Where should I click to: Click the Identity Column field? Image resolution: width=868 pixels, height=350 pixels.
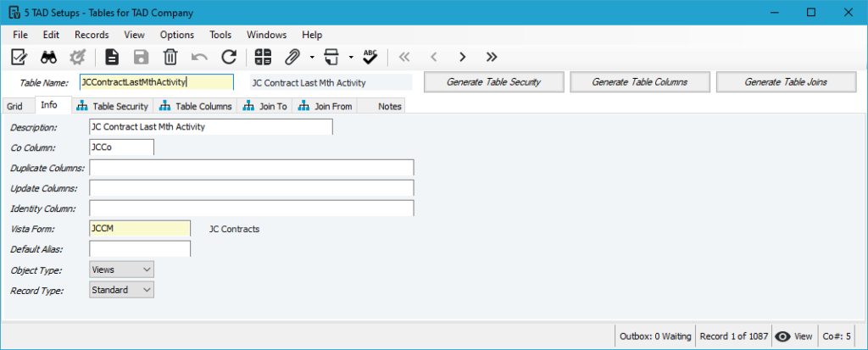[251, 208]
